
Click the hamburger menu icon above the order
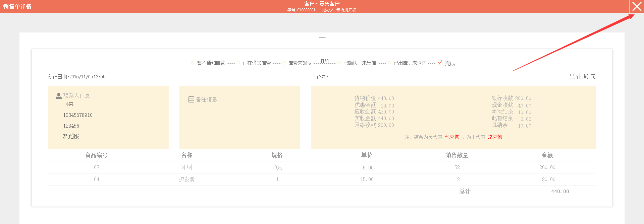tap(322, 39)
